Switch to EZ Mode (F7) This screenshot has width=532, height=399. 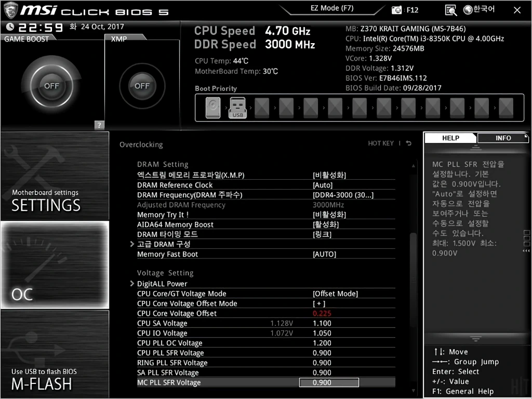click(332, 8)
